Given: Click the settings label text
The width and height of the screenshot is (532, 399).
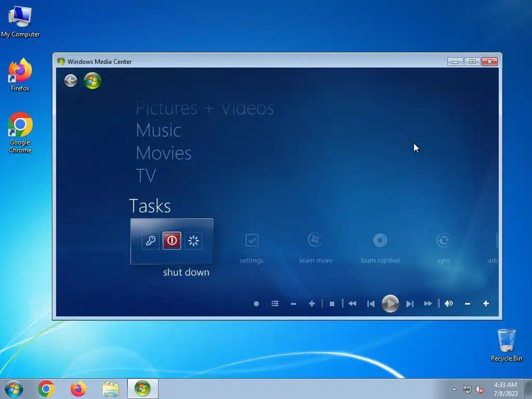Looking at the screenshot, I should pos(251,261).
